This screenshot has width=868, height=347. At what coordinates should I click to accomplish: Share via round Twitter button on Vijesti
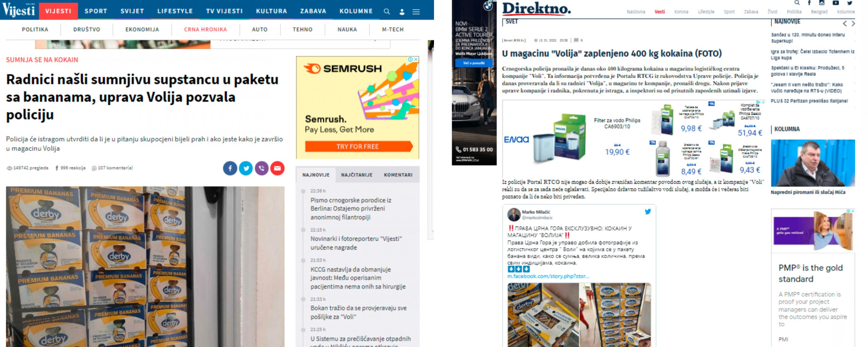point(246,168)
